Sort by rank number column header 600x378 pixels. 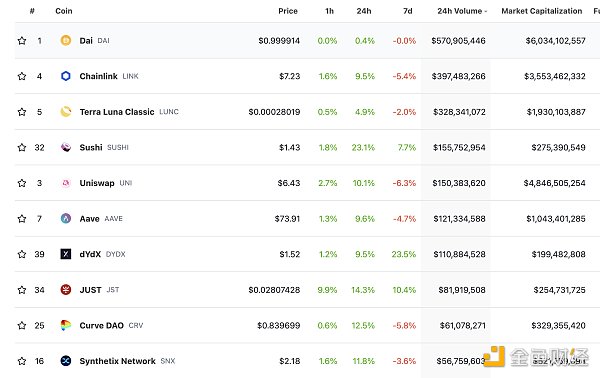point(32,11)
